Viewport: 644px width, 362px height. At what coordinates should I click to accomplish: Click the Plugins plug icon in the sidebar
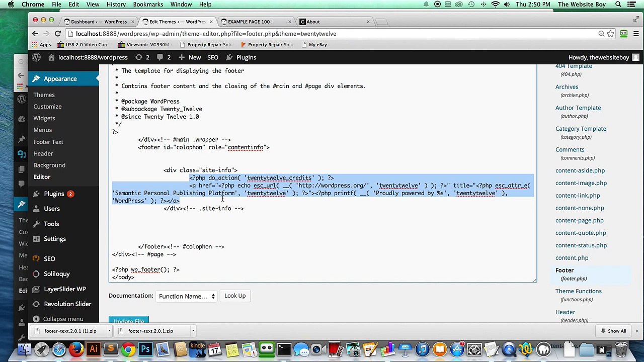[36, 194]
